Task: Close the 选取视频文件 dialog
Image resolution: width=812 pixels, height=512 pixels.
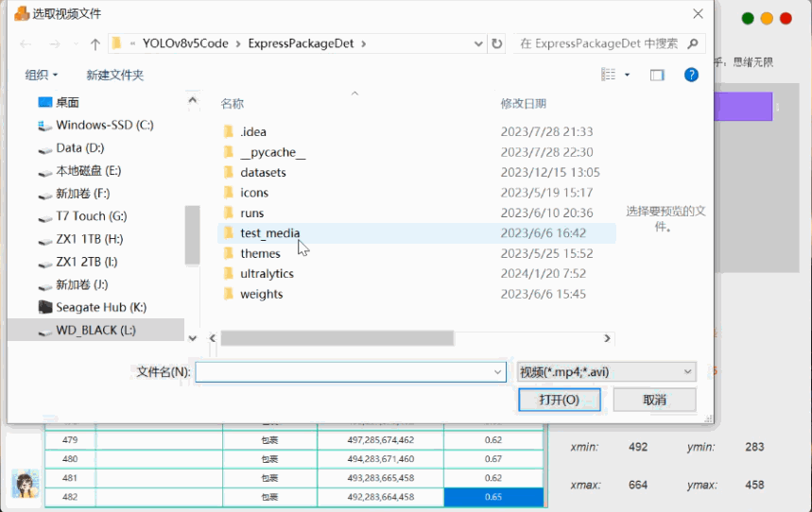Action: 698,14
